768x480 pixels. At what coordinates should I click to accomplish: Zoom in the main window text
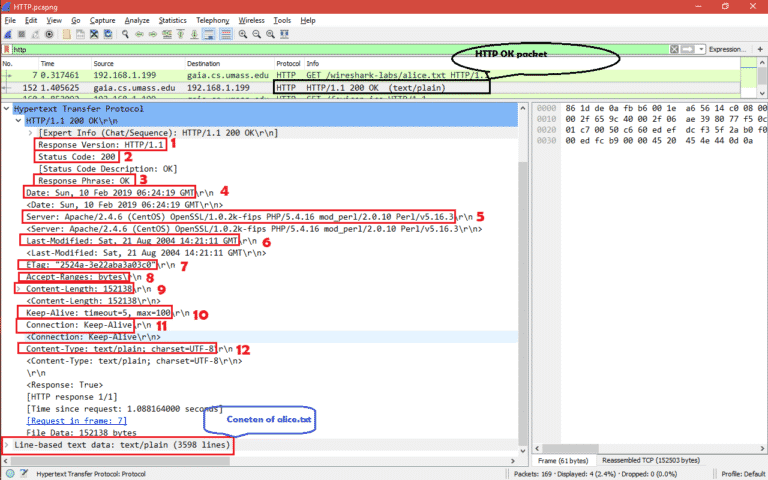pos(243,34)
